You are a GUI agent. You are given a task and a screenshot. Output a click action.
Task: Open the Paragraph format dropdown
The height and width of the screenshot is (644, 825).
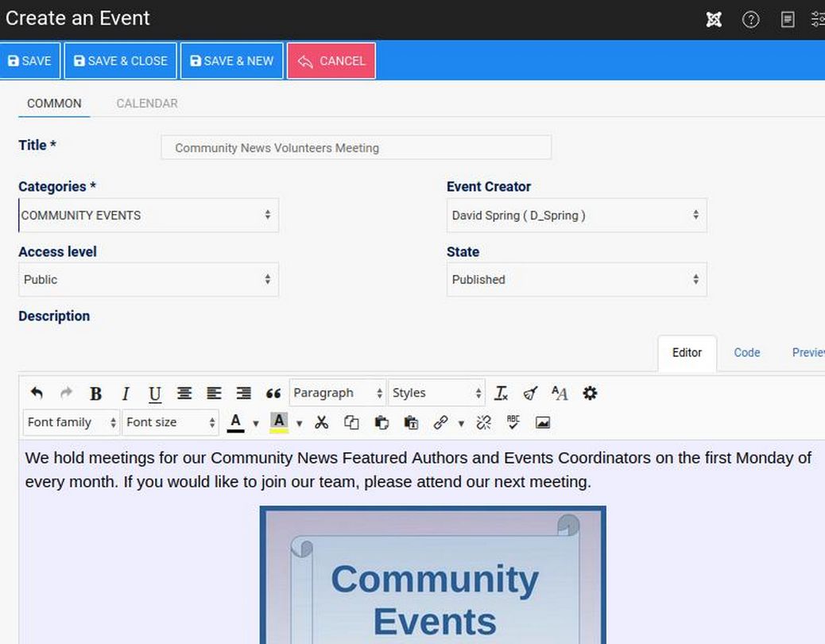coord(337,393)
